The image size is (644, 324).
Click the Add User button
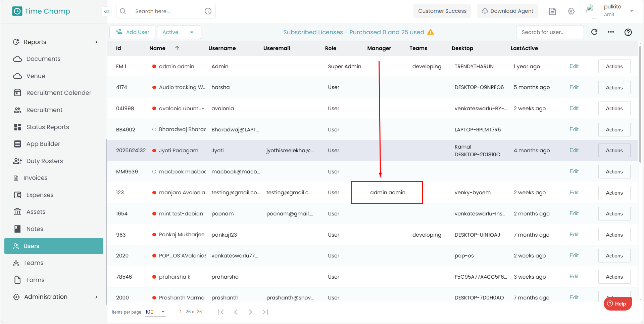point(132,32)
